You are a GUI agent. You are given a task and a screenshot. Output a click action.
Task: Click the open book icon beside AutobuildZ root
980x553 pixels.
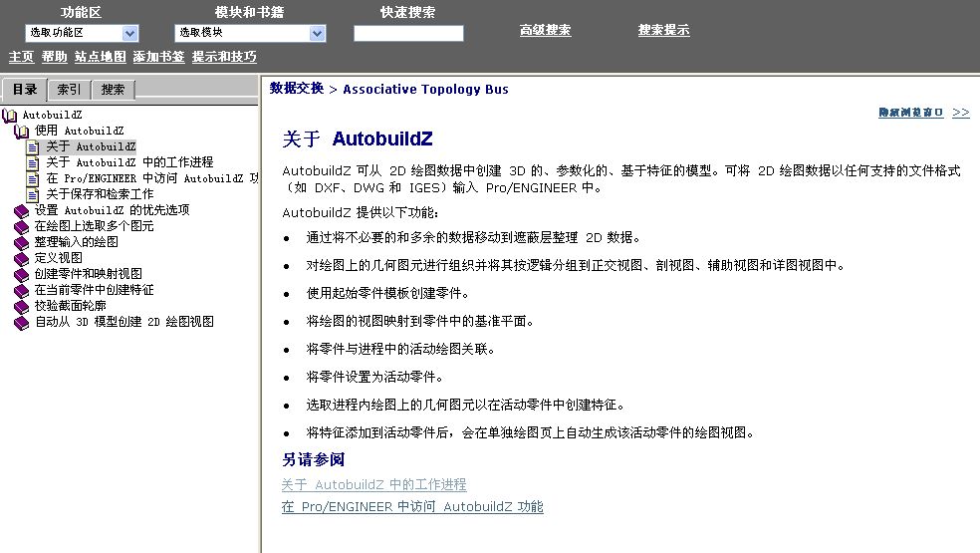click(9, 116)
